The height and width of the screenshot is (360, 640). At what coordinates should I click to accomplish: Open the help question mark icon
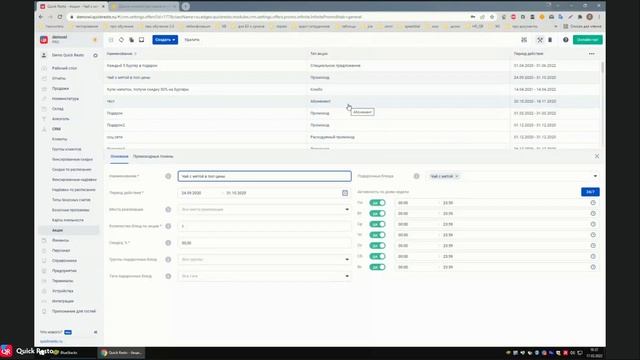[566, 40]
